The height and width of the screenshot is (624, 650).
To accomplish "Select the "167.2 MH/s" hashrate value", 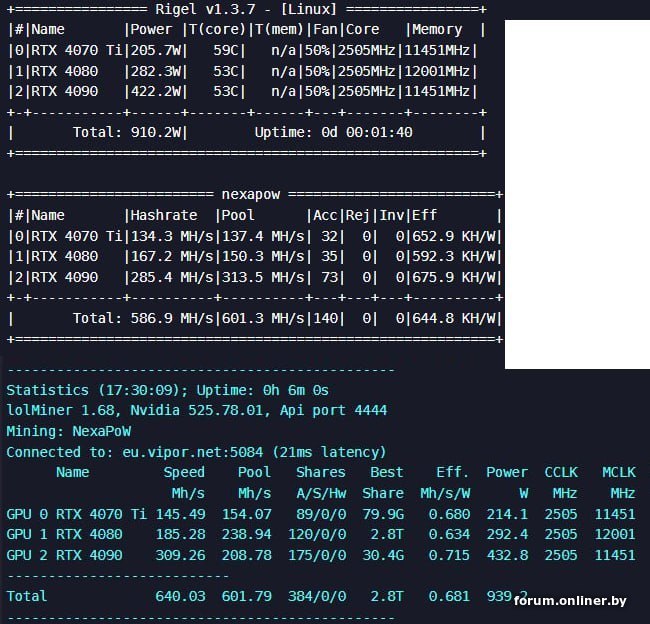I will click(x=172, y=257).
